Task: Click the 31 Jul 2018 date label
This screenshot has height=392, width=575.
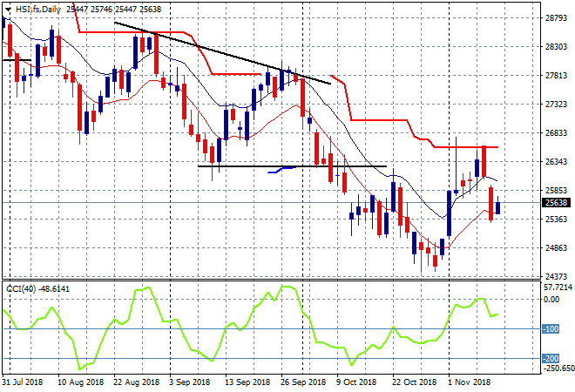Action: [x=23, y=382]
